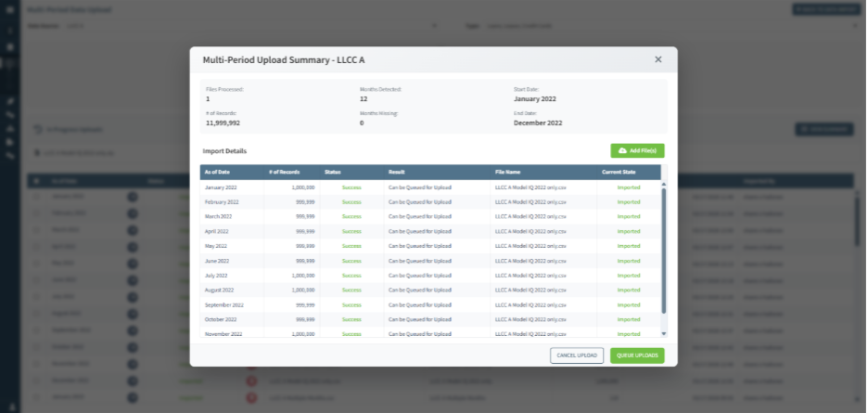
Task: Select the October 2022 row date cell
Action: 221,319
